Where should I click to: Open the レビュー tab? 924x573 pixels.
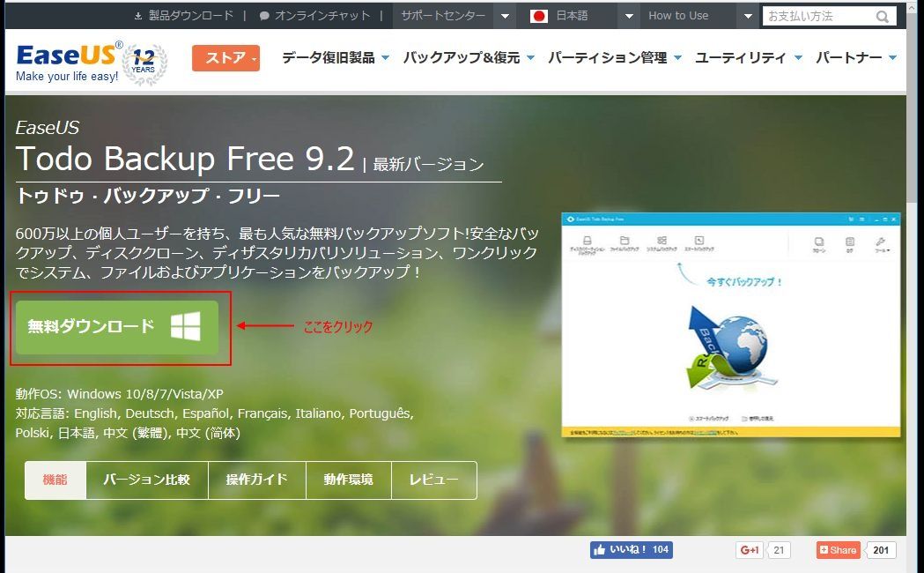(433, 480)
